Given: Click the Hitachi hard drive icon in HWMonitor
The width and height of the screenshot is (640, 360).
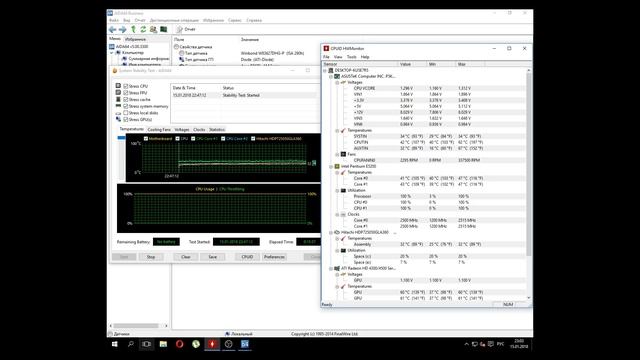Looking at the screenshot, I should (x=337, y=232).
